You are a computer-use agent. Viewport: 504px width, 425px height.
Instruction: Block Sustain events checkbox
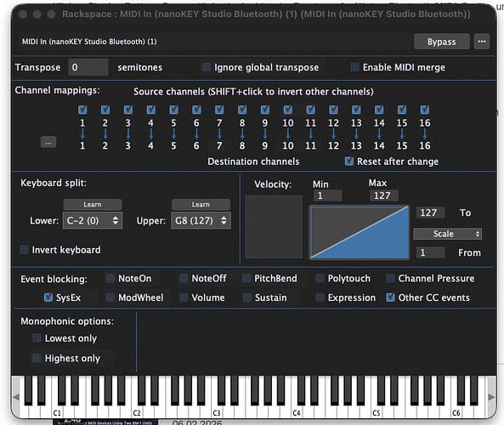247,297
